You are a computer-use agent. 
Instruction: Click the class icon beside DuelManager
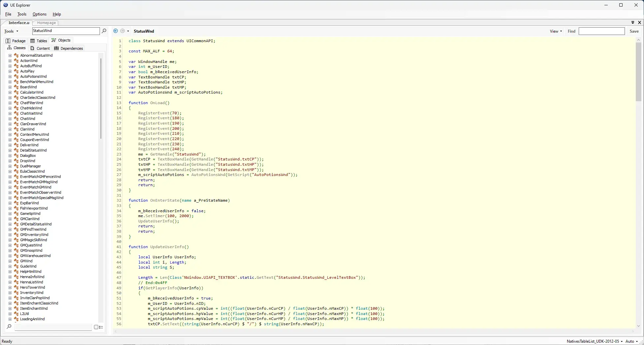tap(16, 166)
